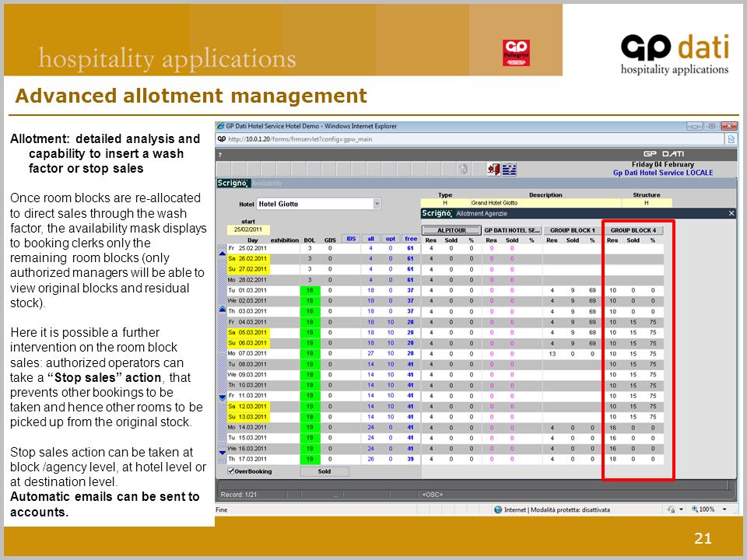This screenshot has height=560, width=747.
Task: Click the security lock icon in status bar
Action: click(672, 509)
